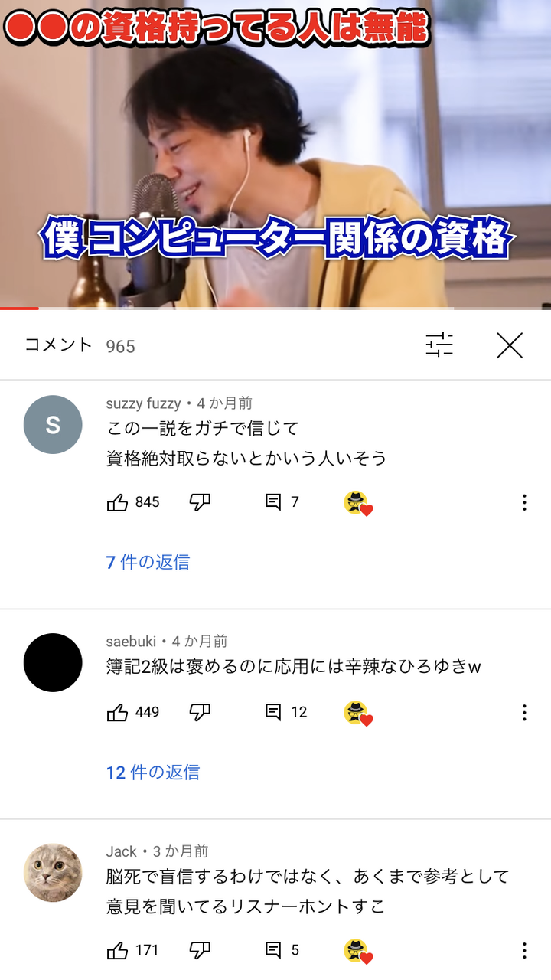This screenshot has width=551, height=980.
Task: Open more options for Jack's comment
Action: (x=524, y=951)
